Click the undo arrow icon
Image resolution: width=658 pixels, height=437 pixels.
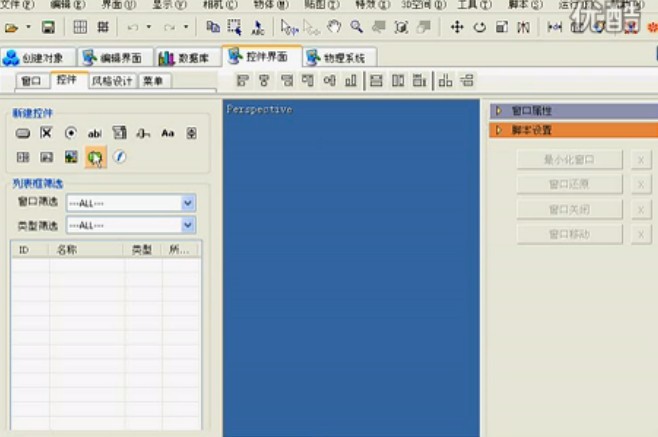pos(133,28)
